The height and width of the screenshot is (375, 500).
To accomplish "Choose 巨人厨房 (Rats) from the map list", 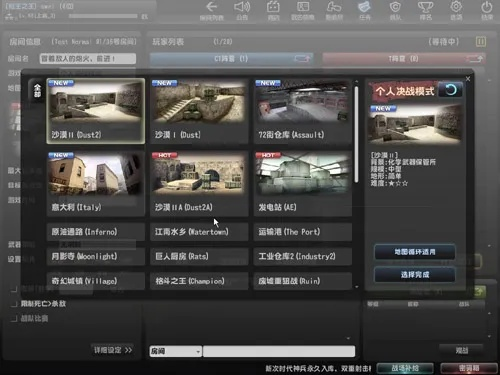I will click(x=199, y=256).
